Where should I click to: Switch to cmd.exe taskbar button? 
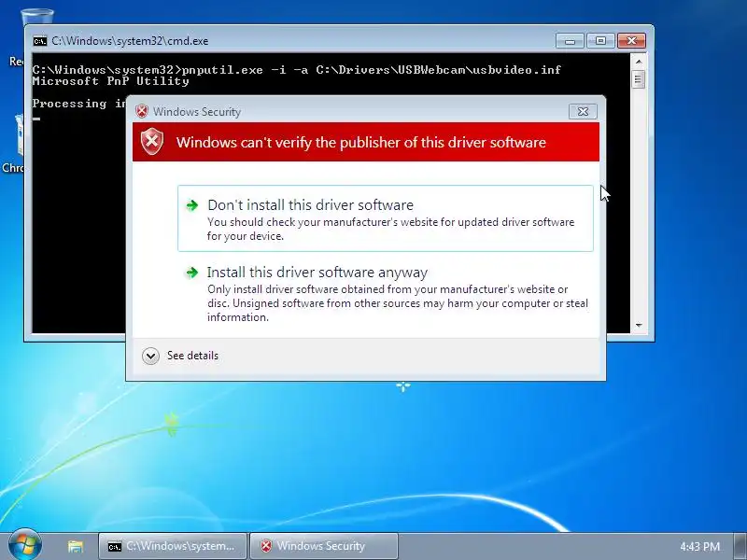coord(173,546)
